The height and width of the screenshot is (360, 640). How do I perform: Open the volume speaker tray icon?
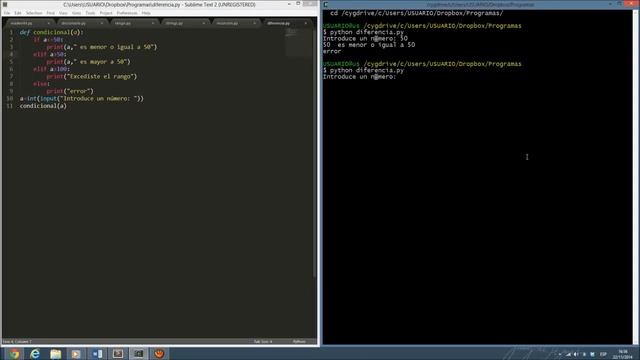point(576,354)
